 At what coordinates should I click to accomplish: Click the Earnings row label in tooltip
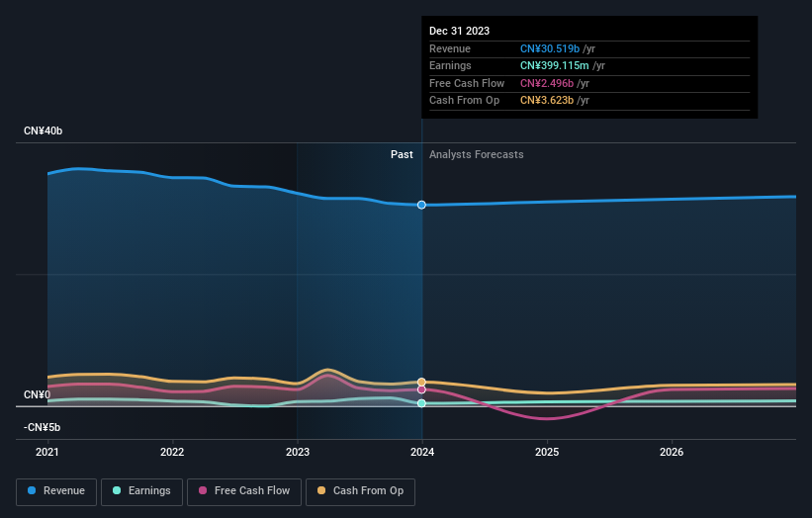tap(450, 65)
